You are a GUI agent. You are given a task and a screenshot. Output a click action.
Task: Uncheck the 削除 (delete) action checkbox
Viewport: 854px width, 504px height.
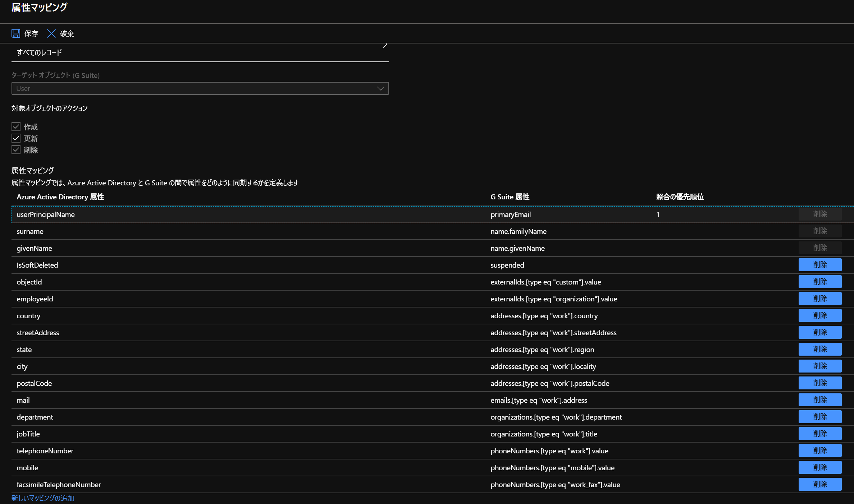click(x=16, y=150)
